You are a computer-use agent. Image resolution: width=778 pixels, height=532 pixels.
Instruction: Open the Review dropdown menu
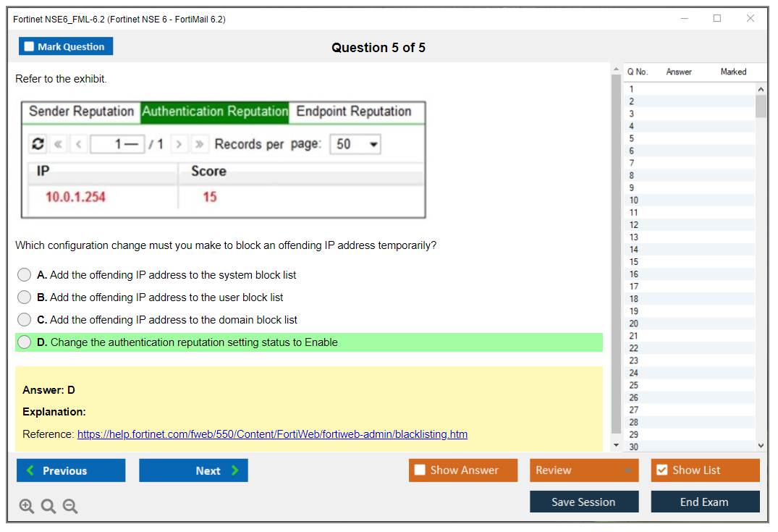tap(583, 470)
